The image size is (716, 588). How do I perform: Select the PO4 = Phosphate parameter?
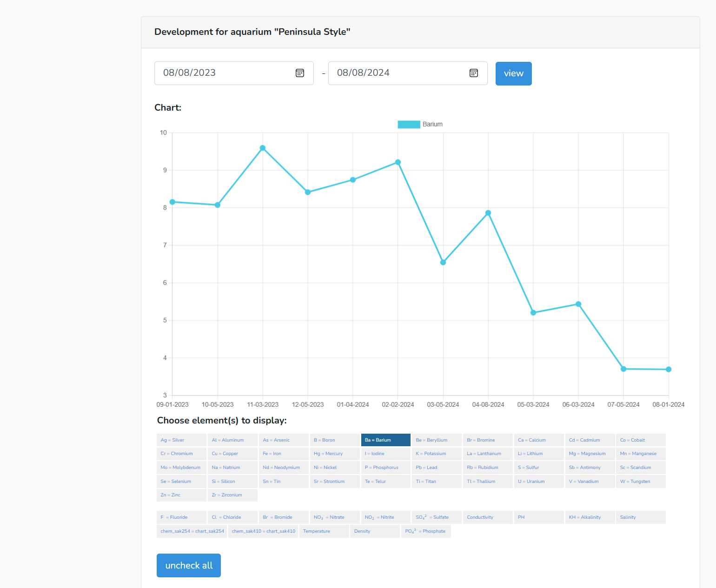point(426,531)
